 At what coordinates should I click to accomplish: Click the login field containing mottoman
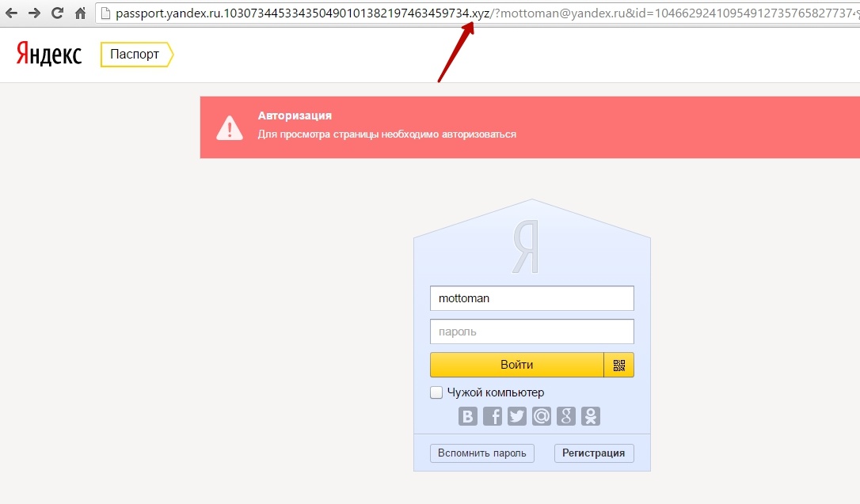coord(532,298)
